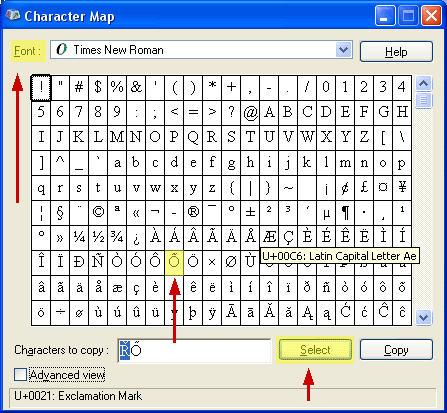Viewport: 447px width, 413px height.
Task: Select the Ð capital Eth character
Action: point(79,263)
